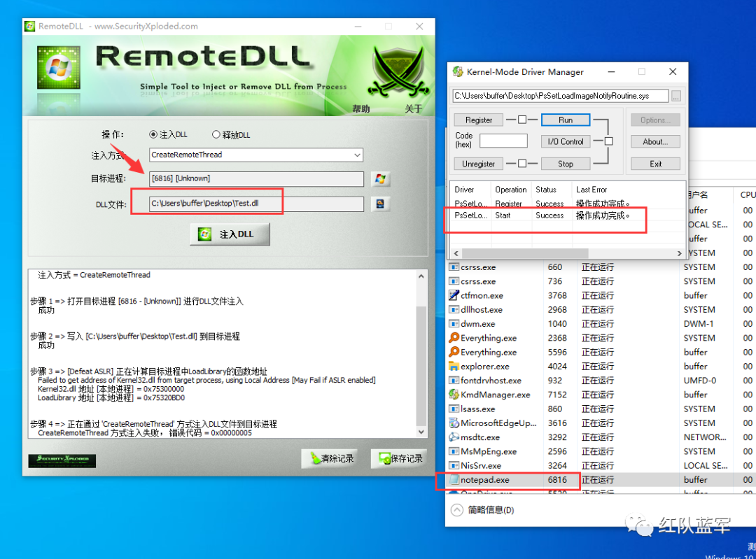Click the fontdrvhost.exe process icon

point(454,380)
